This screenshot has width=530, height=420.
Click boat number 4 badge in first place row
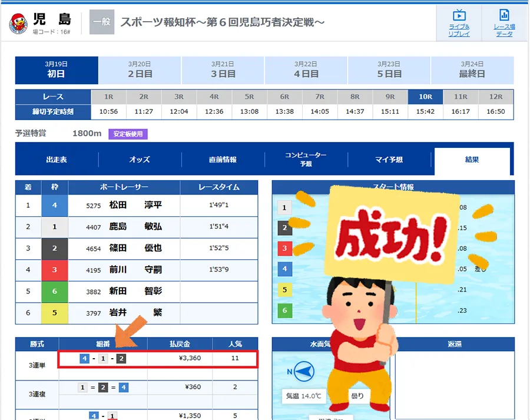(x=55, y=206)
